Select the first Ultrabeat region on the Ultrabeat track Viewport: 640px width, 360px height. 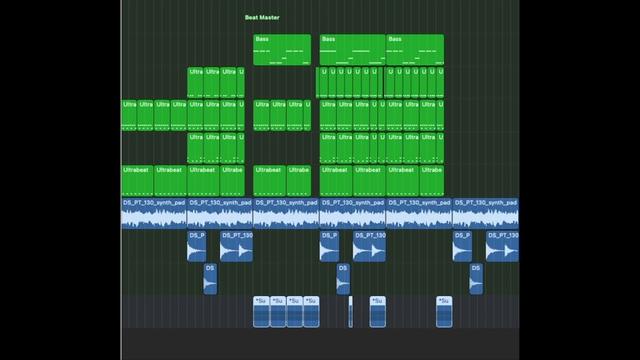coord(138,181)
